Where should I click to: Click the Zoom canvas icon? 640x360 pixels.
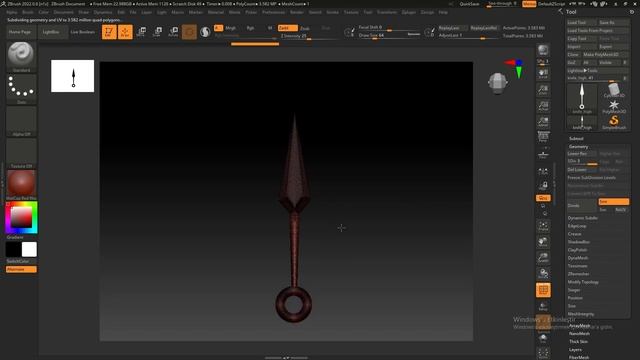coord(543,89)
